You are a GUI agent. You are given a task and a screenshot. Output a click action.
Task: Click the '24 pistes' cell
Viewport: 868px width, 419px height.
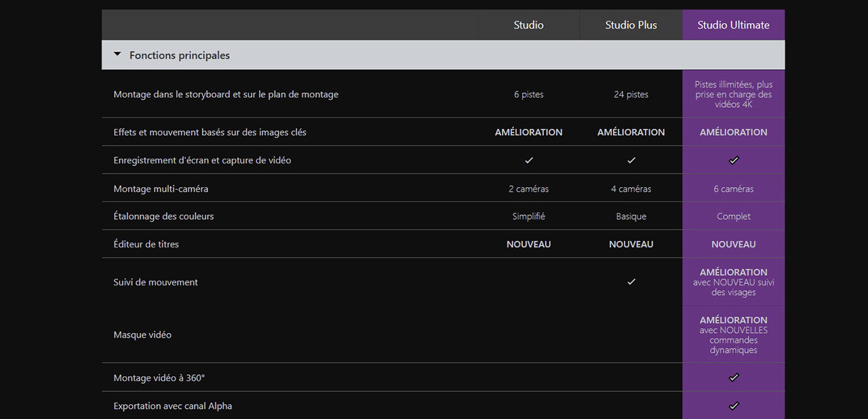pyautogui.click(x=631, y=94)
